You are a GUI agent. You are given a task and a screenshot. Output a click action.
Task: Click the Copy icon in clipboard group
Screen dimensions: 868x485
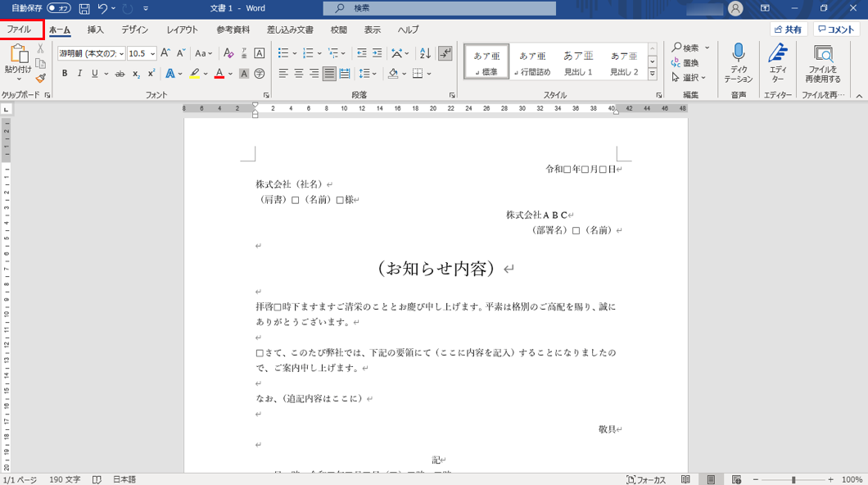click(40, 63)
